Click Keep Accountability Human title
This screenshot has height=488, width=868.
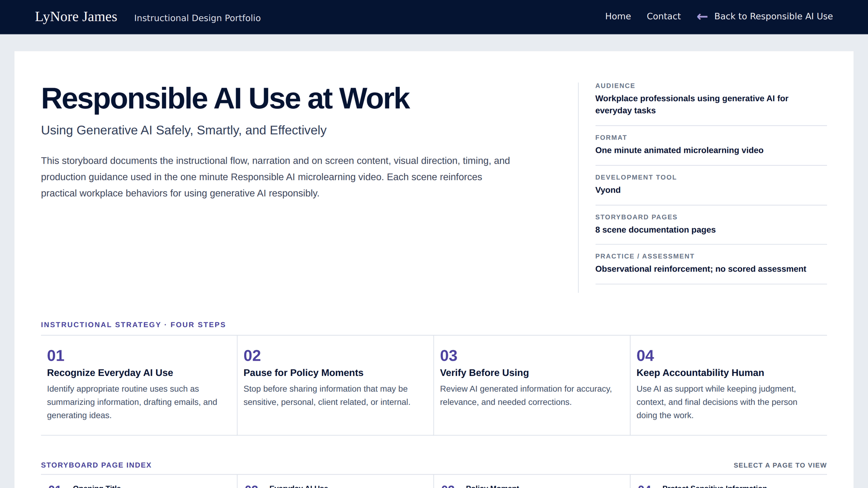coord(700,373)
